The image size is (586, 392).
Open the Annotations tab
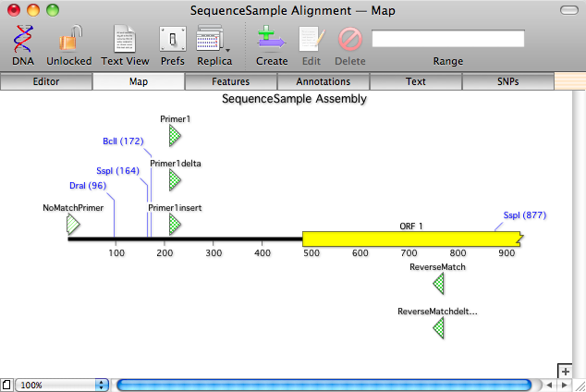point(323,81)
